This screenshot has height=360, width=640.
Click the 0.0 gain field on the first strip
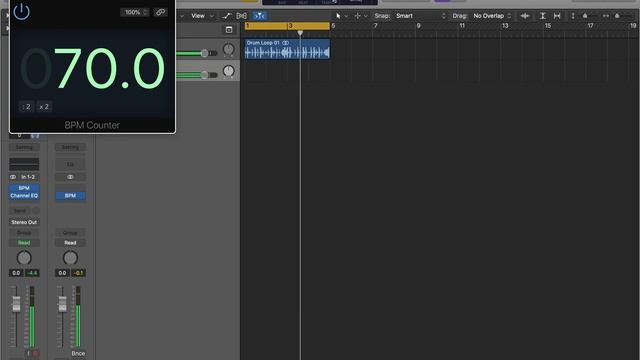coord(16,273)
